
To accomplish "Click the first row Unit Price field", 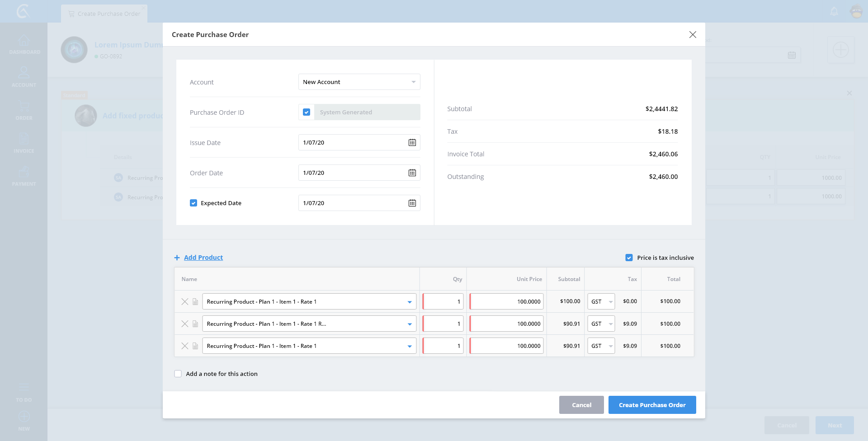I will coord(507,301).
